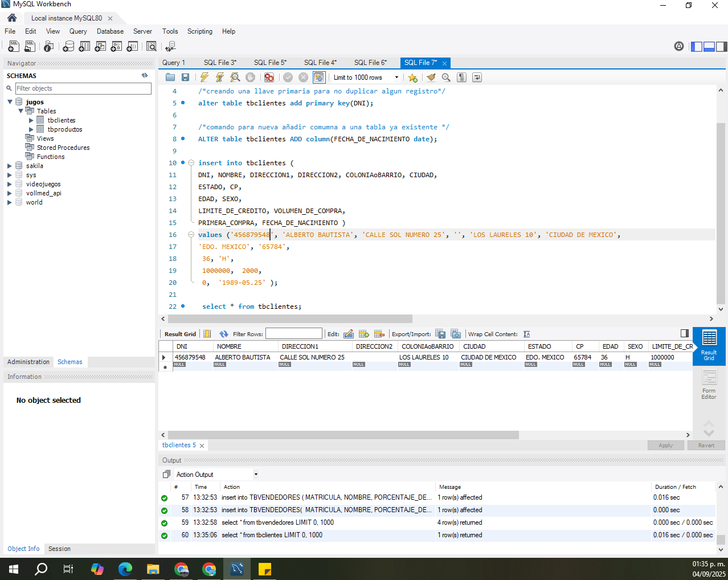Execute statement under cursor (lightning with cursor)
Viewport: 728px width, 580px height.
point(220,77)
